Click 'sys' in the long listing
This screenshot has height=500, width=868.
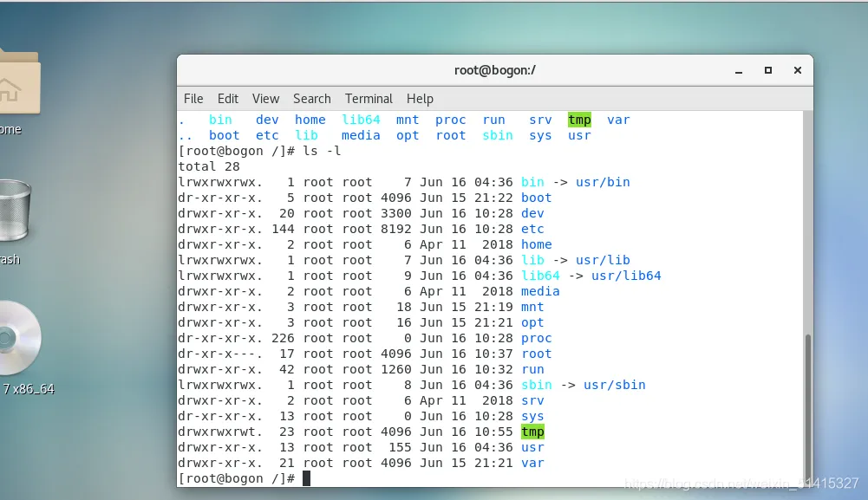point(532,416)
